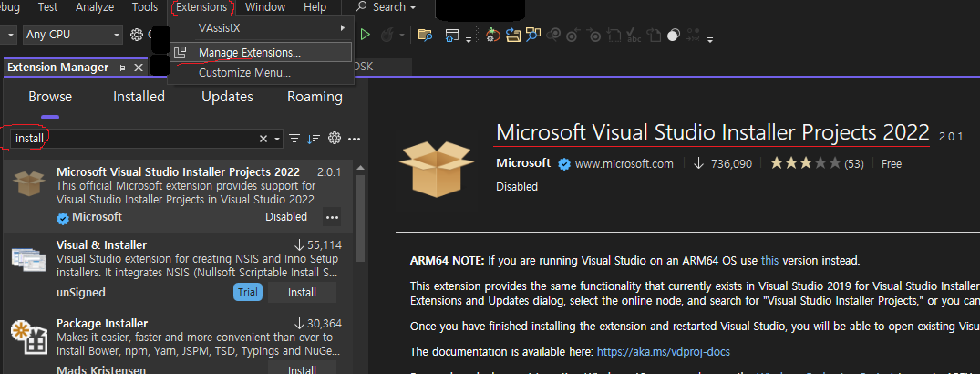Click the white overlapping circles toolbar icon

(x=673, y=35)
